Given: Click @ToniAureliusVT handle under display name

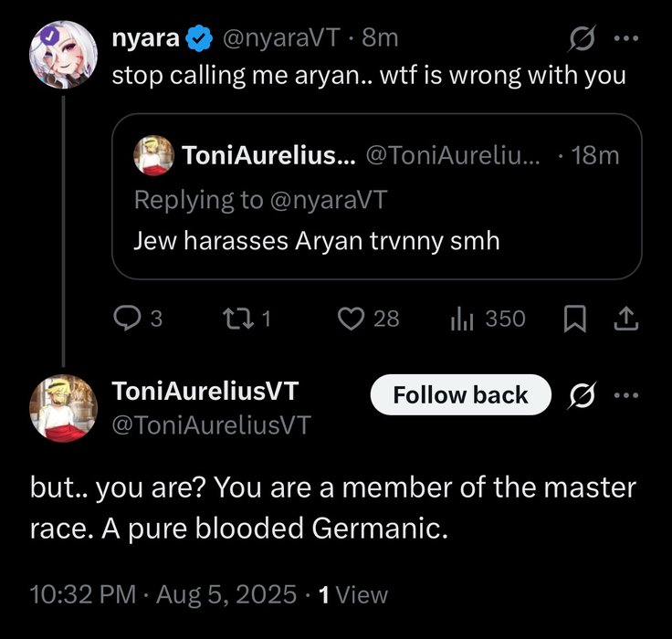Looking at the screenshot, I should 211,425.
